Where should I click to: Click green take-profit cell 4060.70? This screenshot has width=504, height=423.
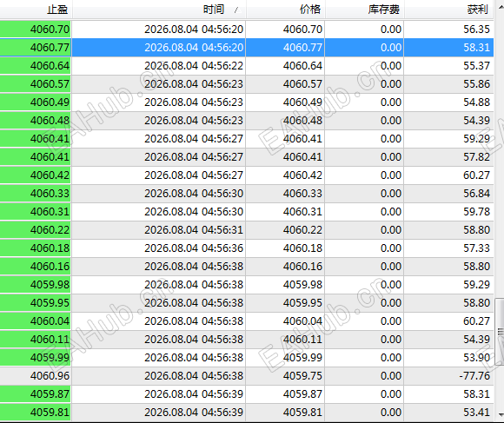coord(36,30)
